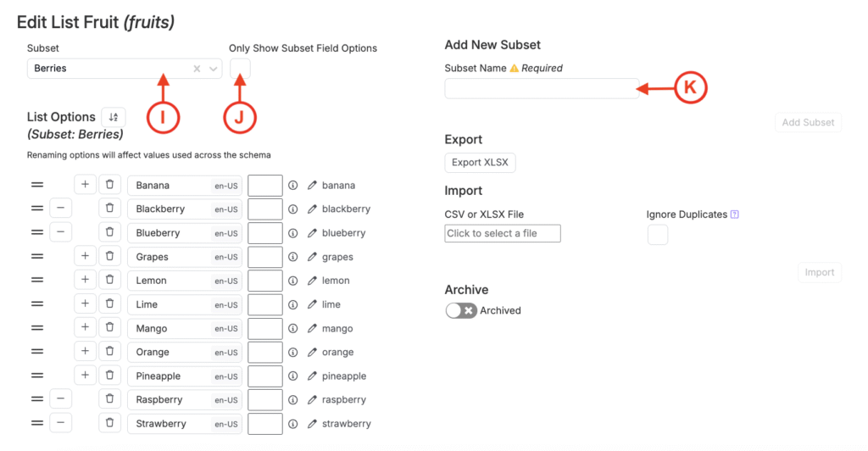868x451 pixels.
Task: Click the info icon in the Lemon row
Action: (292, 281)
